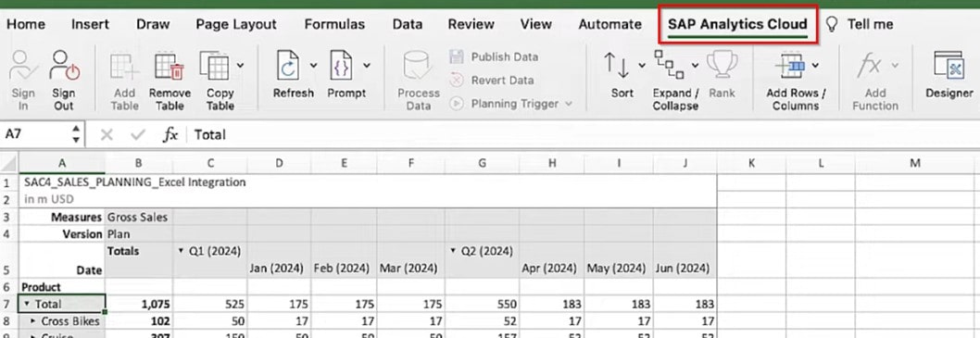Switch to the Insert ribbon tab
Screen dimensions: 980x338
tap(90, 24)
